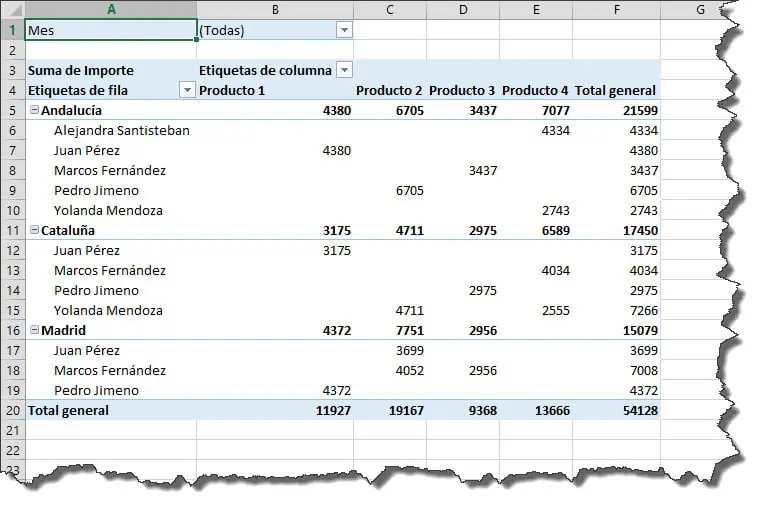Image resolution: width=762 pixels, height=510 pixels.
Task: Select column A header
Action: click(110, 10)
